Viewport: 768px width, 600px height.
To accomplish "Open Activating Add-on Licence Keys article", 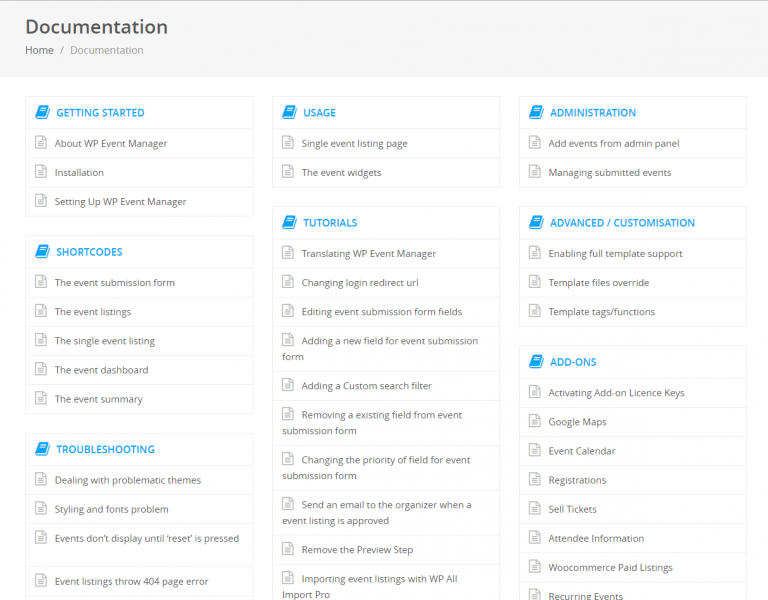I will [616, 393].
